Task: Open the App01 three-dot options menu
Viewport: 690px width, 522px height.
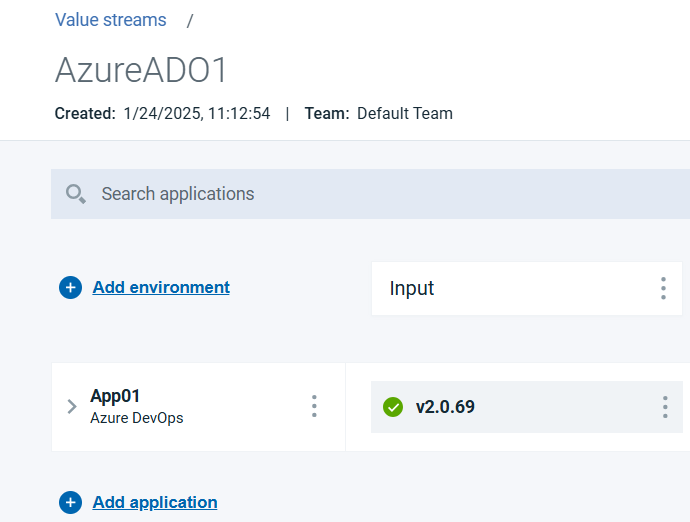Action: coord(314,406)
